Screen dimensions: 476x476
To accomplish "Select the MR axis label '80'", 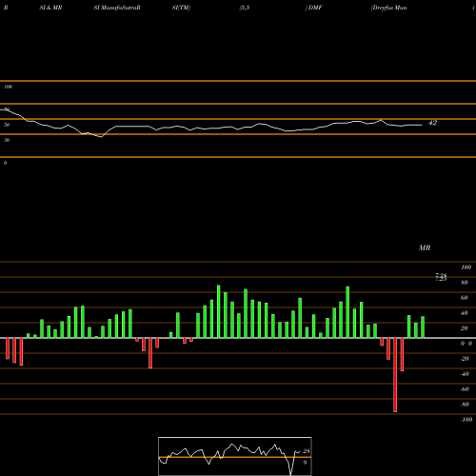I will pos(465,283).
